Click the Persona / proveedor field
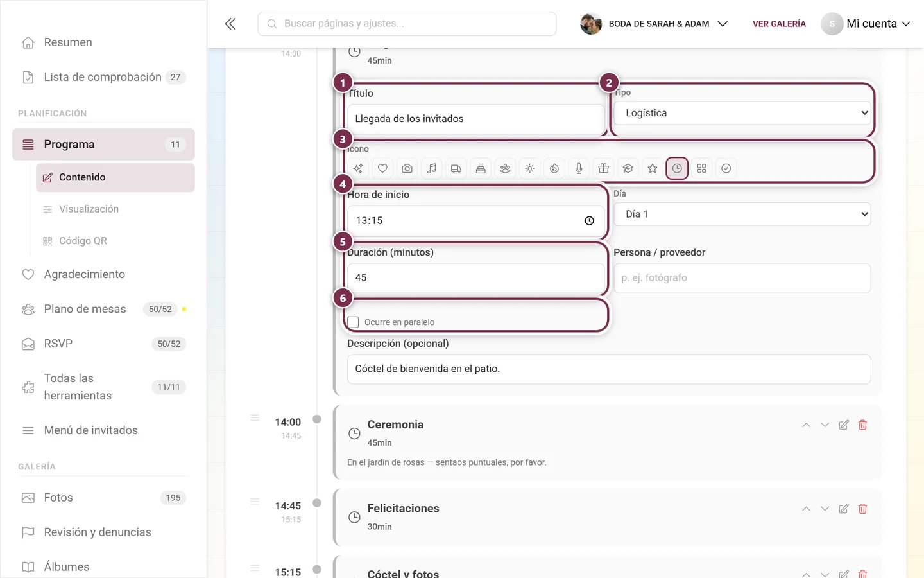Screen dimensions: 924x578 742,278
